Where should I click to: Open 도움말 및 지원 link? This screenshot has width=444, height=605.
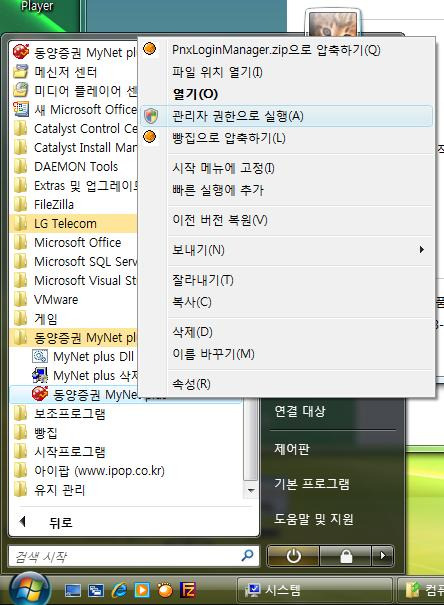point(314,519)
